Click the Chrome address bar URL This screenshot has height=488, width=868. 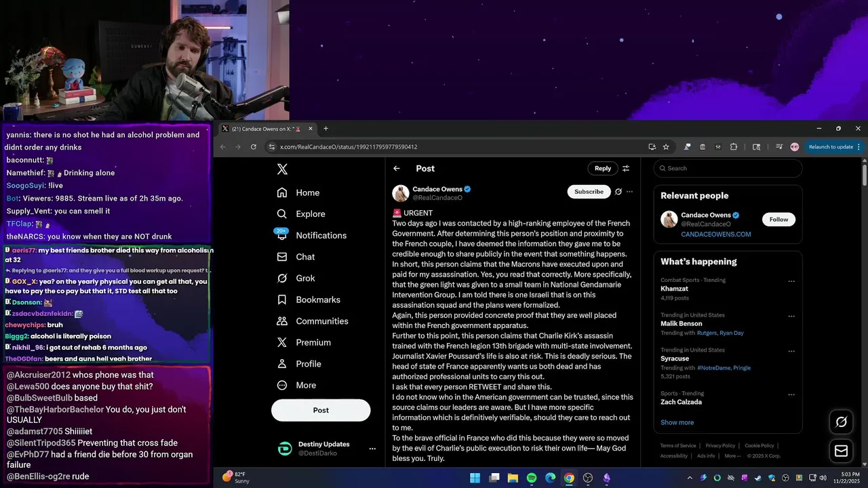point(349,147)
